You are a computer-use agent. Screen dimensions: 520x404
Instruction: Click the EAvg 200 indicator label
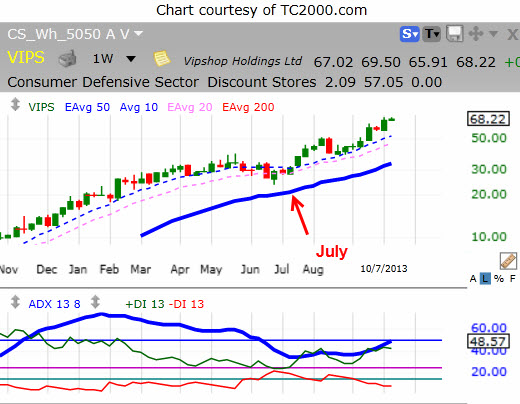tap(248, 107)
